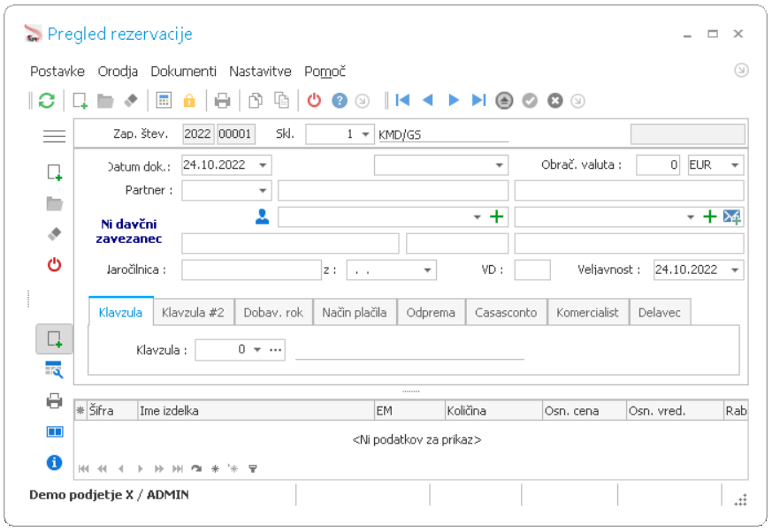Click the add email envelope icon

click(732, 217)
